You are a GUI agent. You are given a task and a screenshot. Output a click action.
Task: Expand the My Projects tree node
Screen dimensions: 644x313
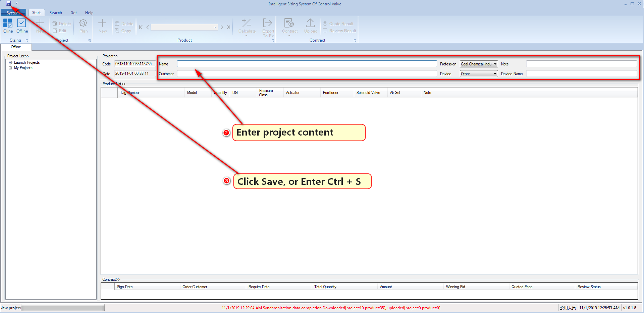coord(10,68)
